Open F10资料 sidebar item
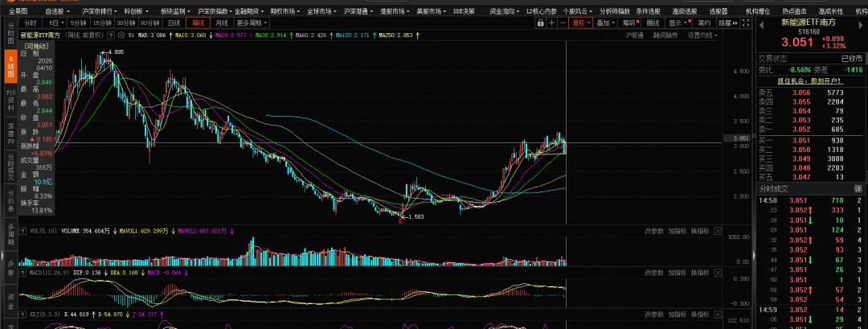 click(10, 100)
